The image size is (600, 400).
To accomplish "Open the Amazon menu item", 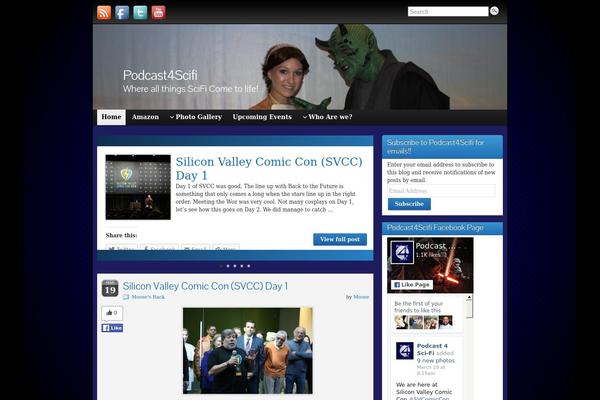I will click(145, 117).
